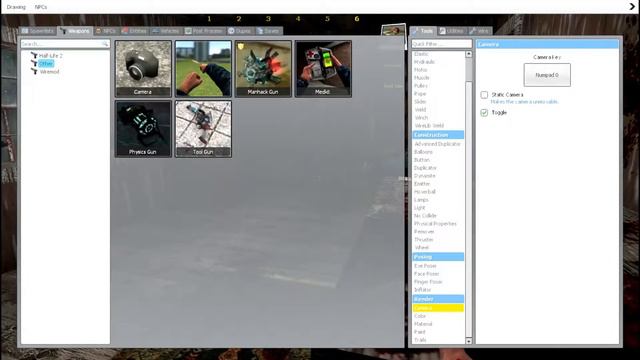Select the Wiremod weapon category
This screenshot has width=640, height=360.
(49, 72)
